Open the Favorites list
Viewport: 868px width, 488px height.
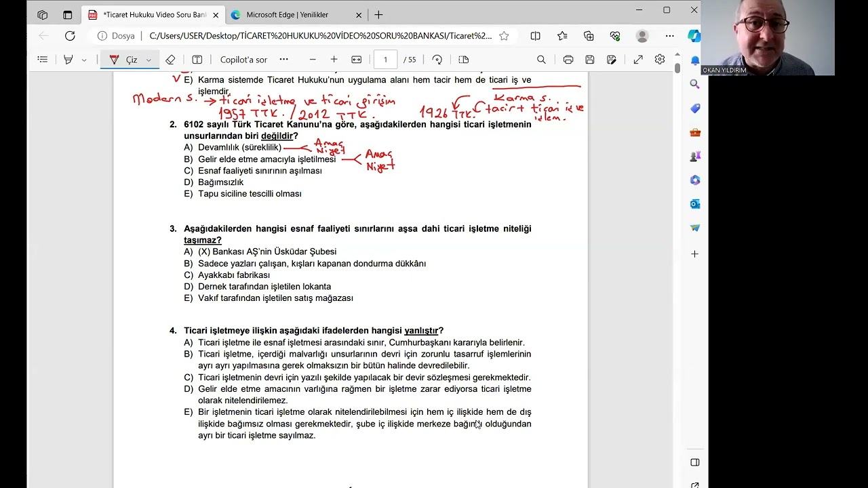tap(562, 36)
